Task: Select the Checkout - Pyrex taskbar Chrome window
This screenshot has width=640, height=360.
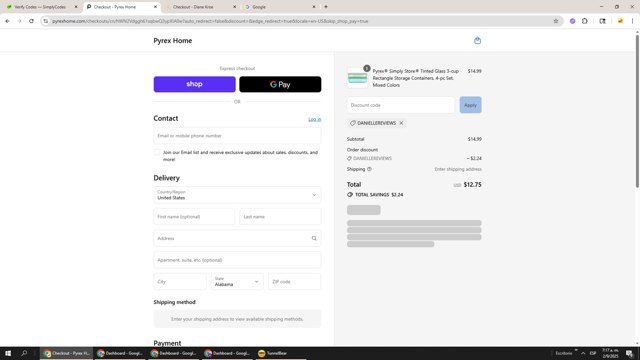Action: point(67,353)
